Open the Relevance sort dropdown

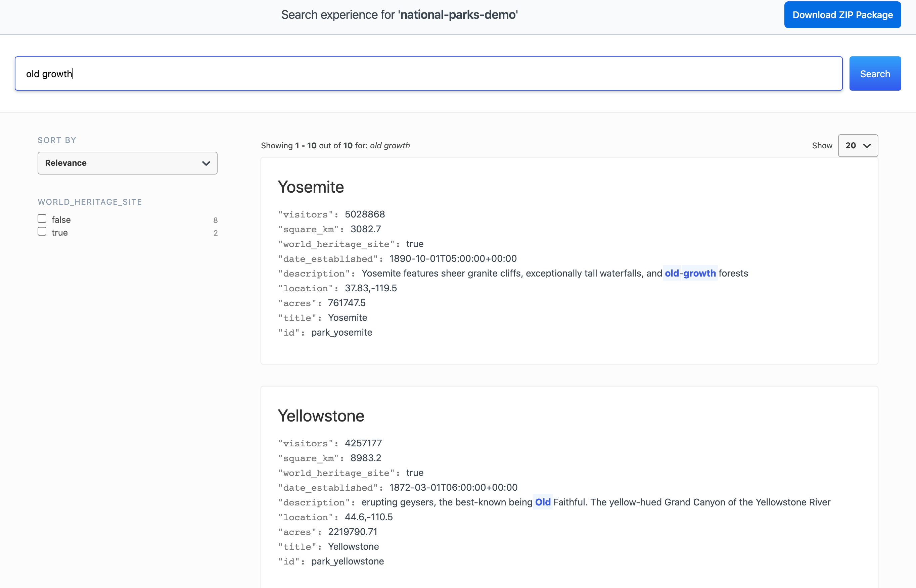[x=127, y=163]
